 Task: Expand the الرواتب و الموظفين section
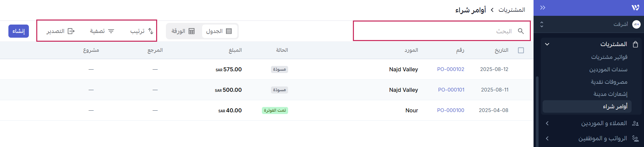547,139
